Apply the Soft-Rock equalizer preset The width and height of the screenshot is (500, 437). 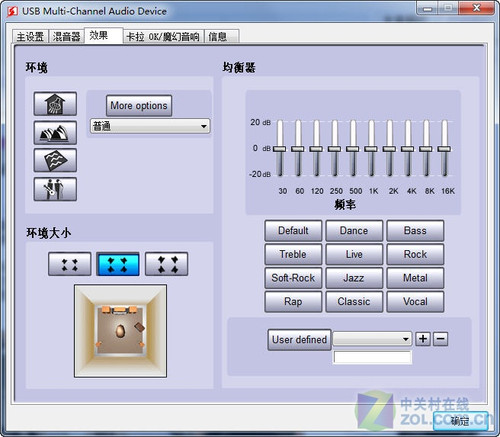pos(293,278)
